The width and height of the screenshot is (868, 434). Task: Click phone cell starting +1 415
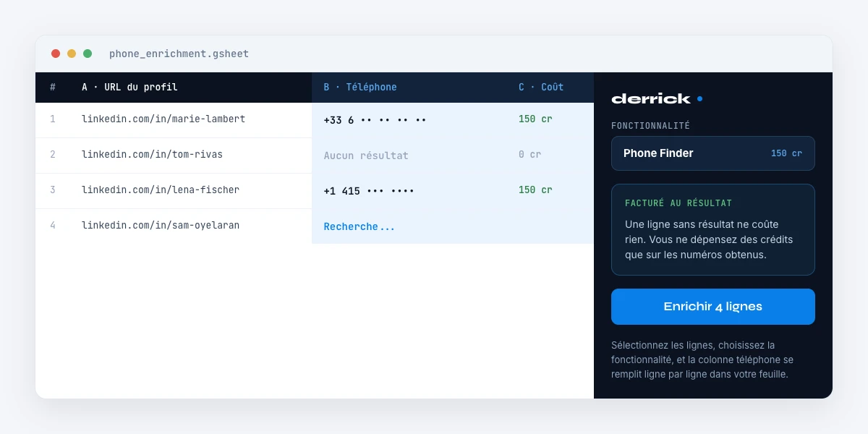tap(369, 190)
